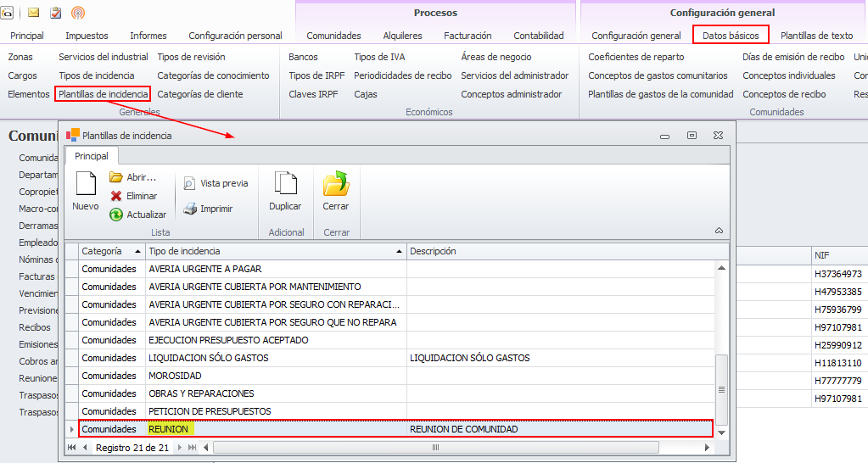The height and width of the screenshot is (463, 868).
Task: Click the Duplicar pages icon
Action: (x=286, y=184)
